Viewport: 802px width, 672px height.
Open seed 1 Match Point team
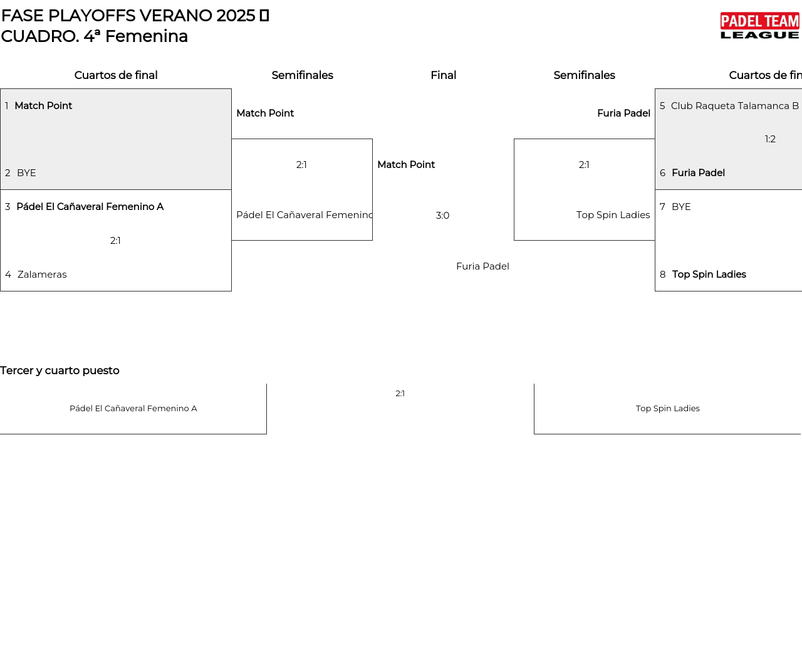[x=43, y=106]
